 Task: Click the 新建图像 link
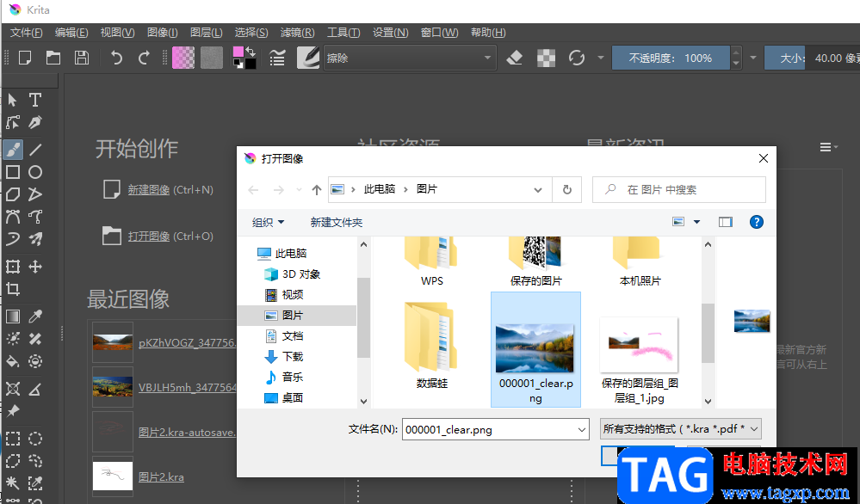tap(149, 190)
